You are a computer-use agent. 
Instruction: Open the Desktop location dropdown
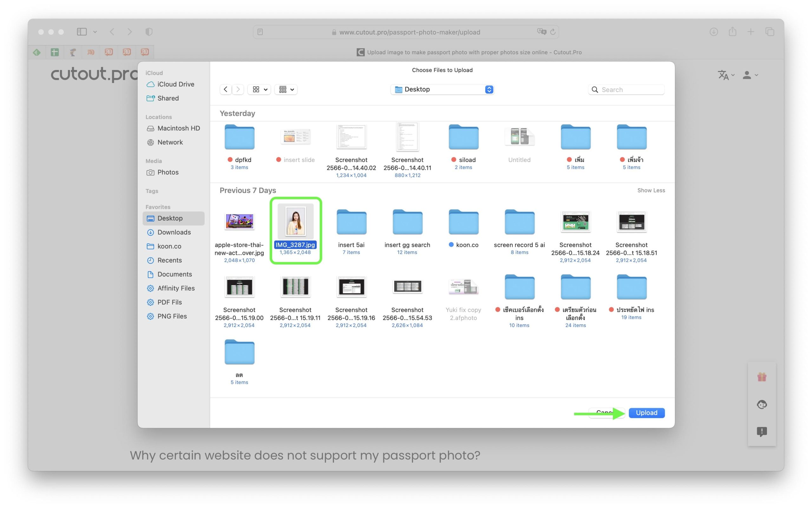coord(442,89)
